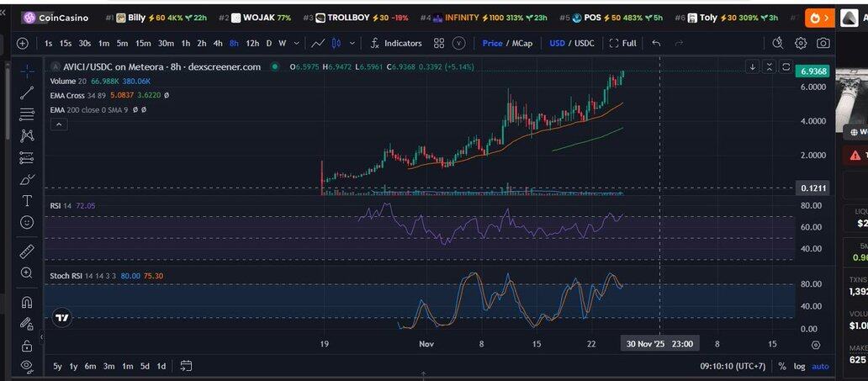Enter Full screen chart mode
This screenshot has width=868, height=381.
pos(622,43)
